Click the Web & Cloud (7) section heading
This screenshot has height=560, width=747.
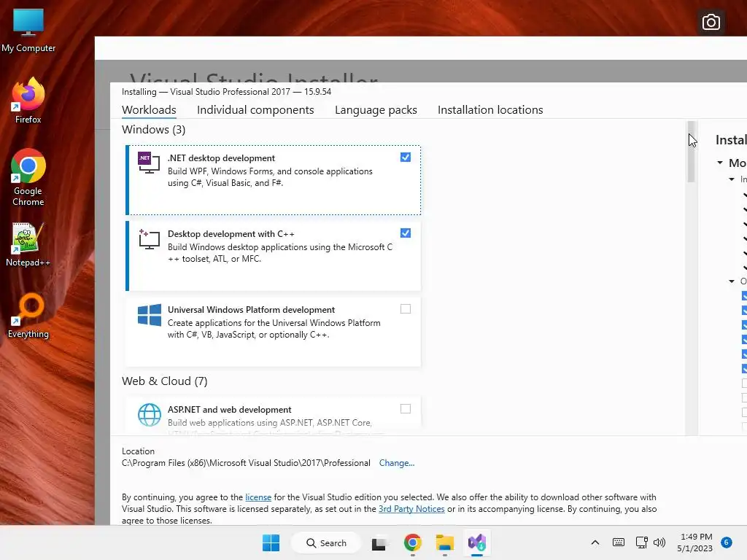coord(164,381)
